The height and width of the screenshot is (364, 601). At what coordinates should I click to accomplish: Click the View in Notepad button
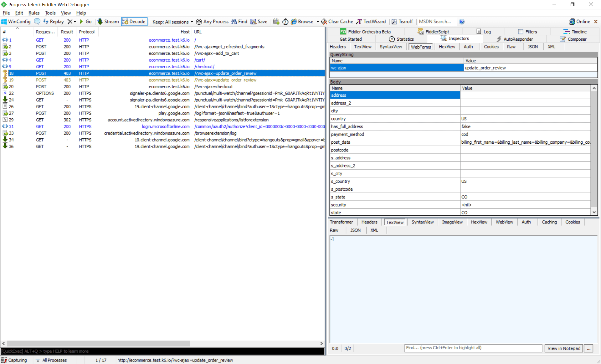563,348
